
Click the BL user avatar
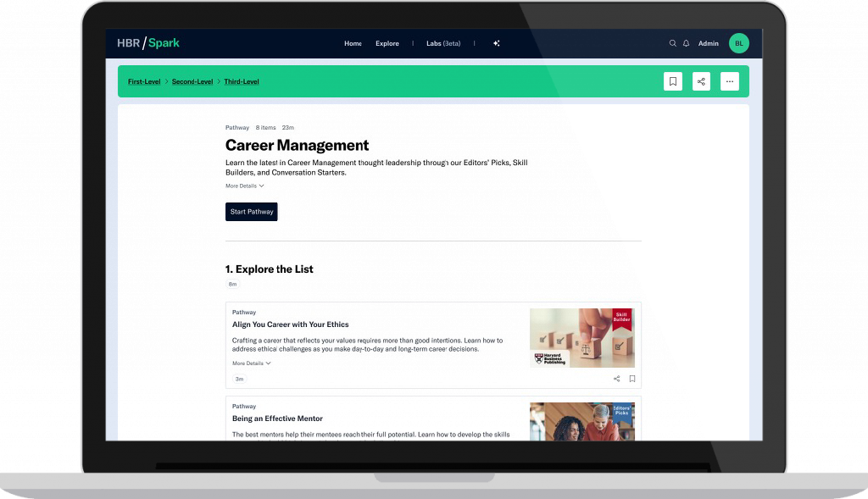click(738, 43)
